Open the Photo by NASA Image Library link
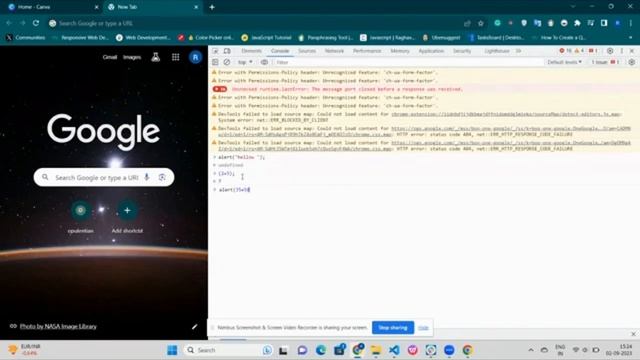Image resolution: width=640 pixels, height=360 pixels. (58, 326)
